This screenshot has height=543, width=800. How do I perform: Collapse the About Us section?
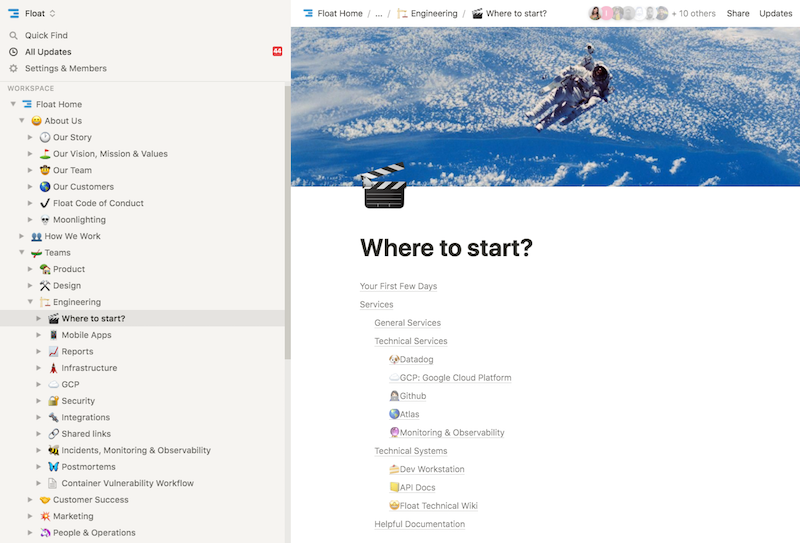pos(22,121)
